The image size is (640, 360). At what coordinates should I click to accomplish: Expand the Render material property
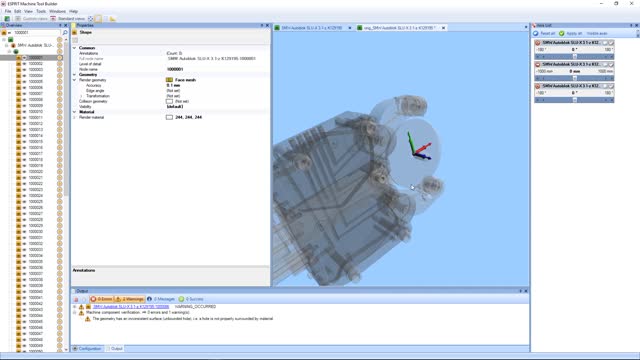click(75, 117)
